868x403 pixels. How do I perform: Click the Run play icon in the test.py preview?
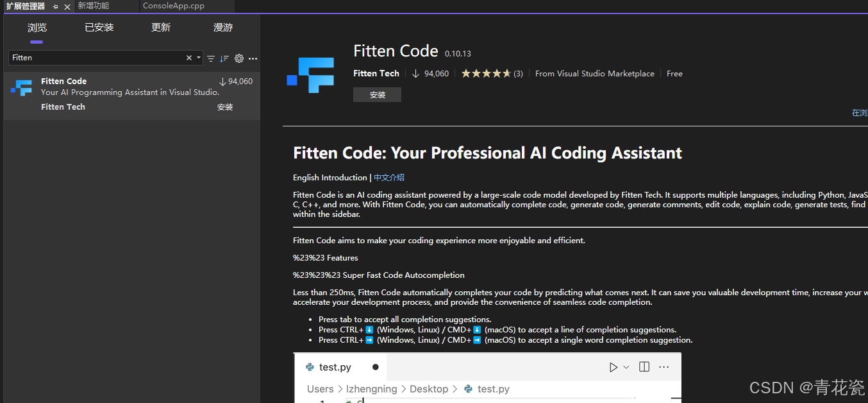[613, 366]
